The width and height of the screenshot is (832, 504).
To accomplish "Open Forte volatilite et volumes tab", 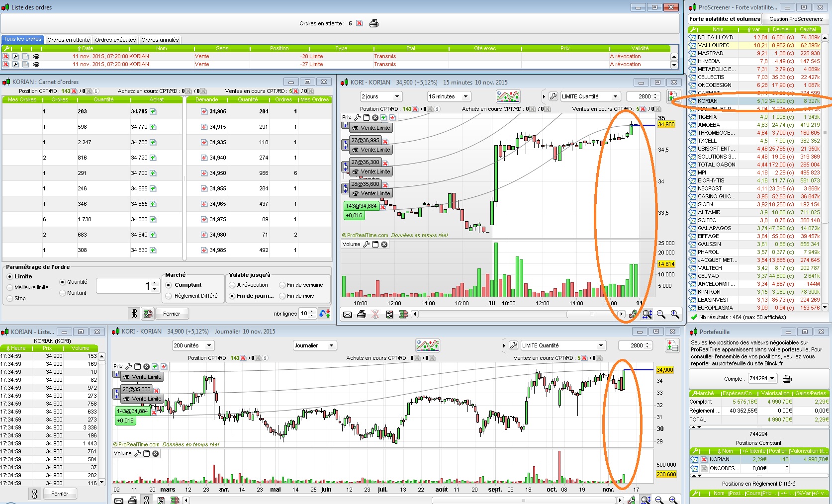I will 725,19.
